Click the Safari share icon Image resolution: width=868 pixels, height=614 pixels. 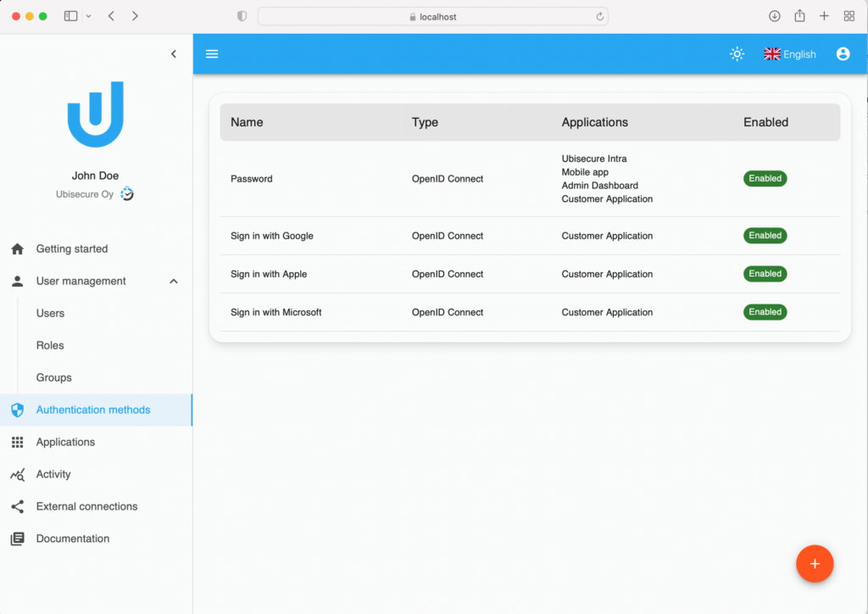coord(799,15)
